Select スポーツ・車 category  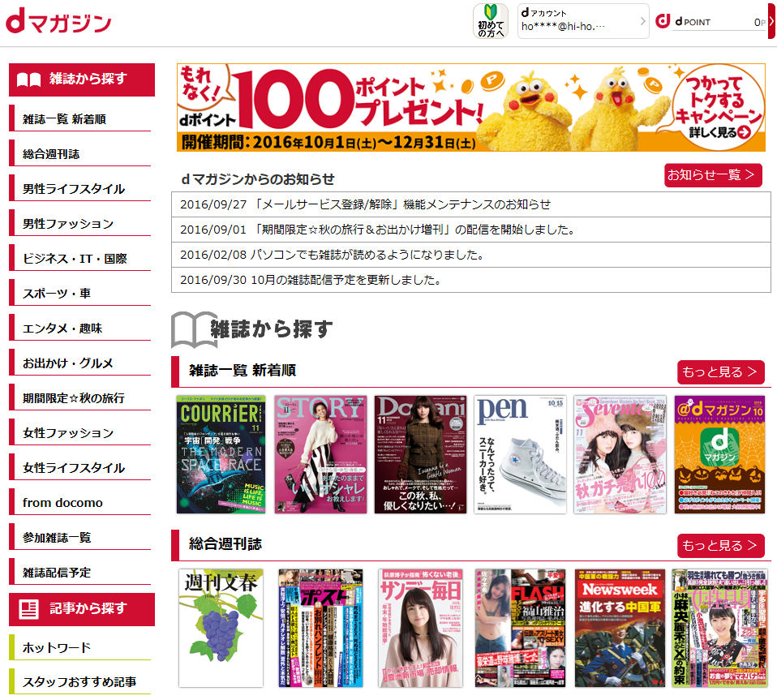pyautogui.click(x=79, y=294)
